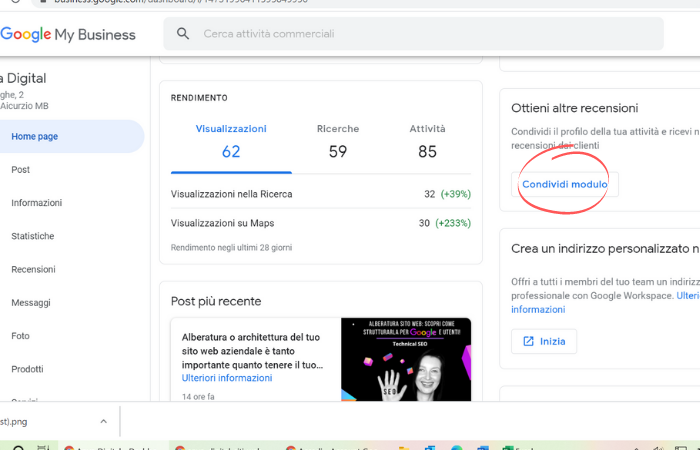Click the Condividi modulo button
The image size is (700, 450).
point(565,184)
